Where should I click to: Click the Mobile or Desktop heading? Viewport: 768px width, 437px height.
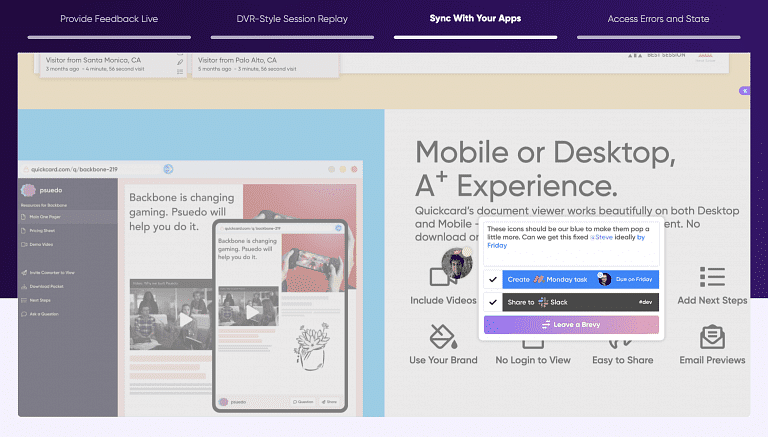(x=546, y=168)
